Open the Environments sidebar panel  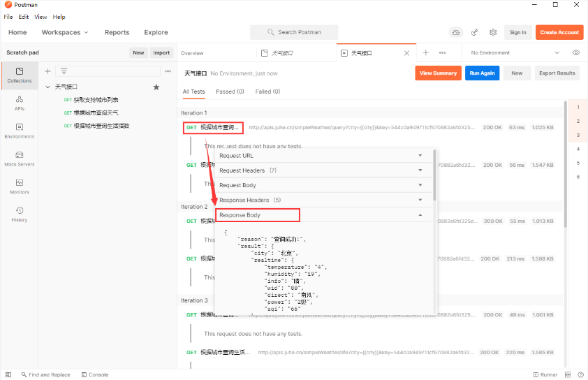point(20,131)
